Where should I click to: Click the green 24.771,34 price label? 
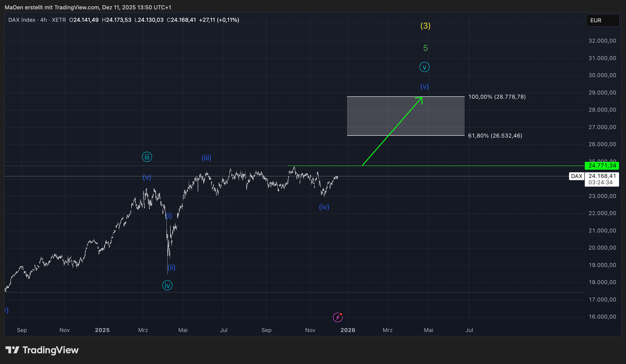[x=602, y=166]
